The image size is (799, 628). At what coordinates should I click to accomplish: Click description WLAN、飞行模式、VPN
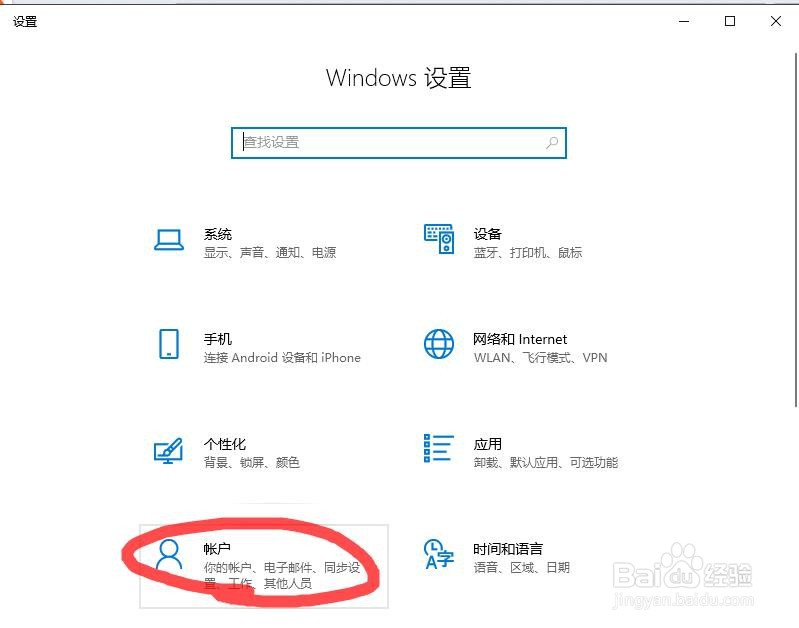click(540, 358)
